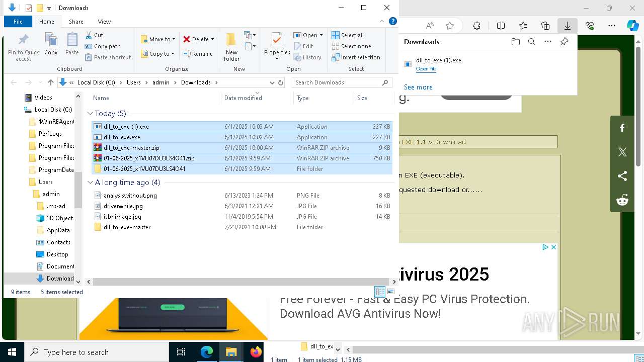Click Select none in ribbon
The image size is (644, 362).
click(x=351, y=46)
